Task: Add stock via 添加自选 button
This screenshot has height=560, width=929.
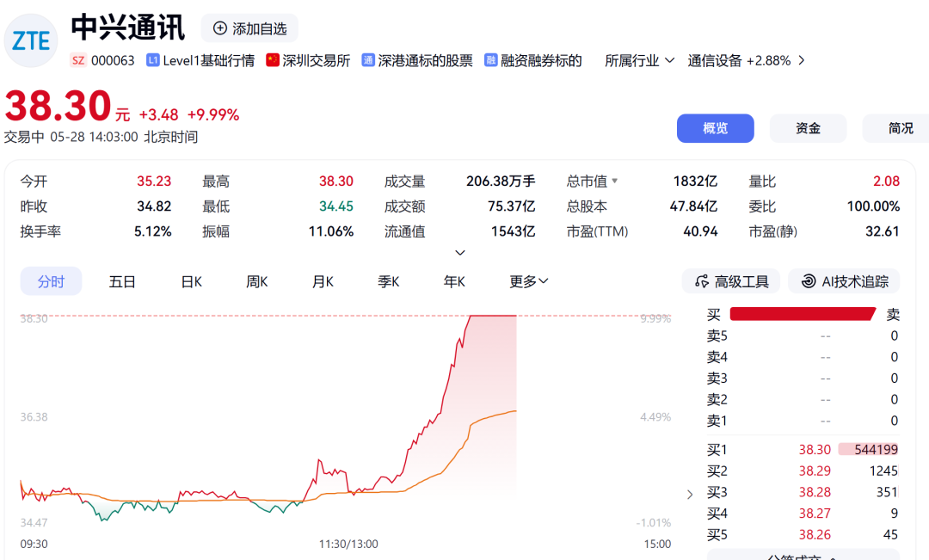Action: click(249, 28)
